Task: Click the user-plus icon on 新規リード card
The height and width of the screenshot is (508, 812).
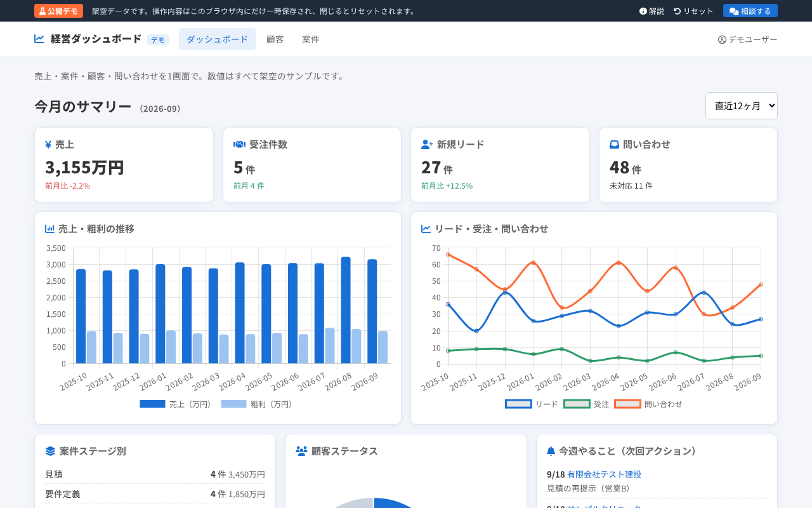Action: (x=427, y=144)
